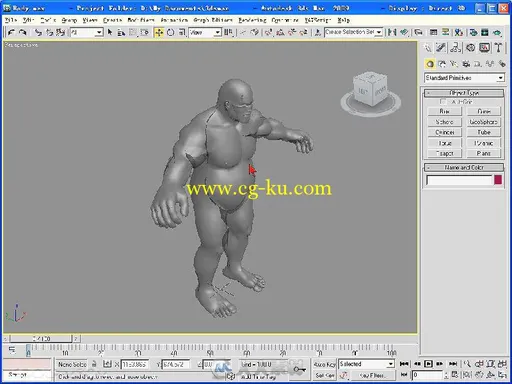512x384 pixels.
Task: Open the Layer Manager icon
Action: tap(418, 32)
